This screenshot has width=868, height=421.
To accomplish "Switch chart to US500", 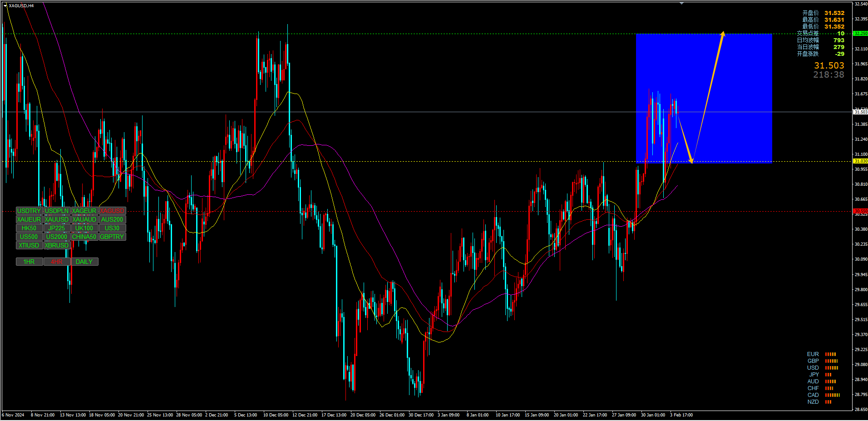I will tap(29, 237).
